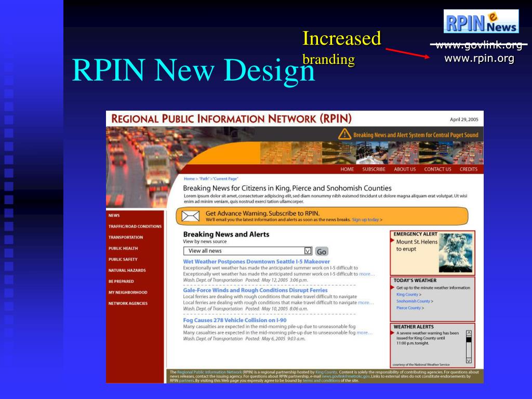Image resolution: width=532 pixels, height=399 pixels.
Task: Click the Home breadcrumb link
Action: (x=189, y=179)
